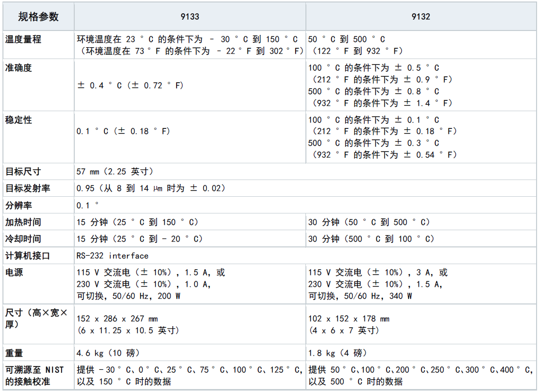541x392 pixels.
Task: Click the (6 x 11.25 x 10.5 英寸) text
Action: (128, 331)
